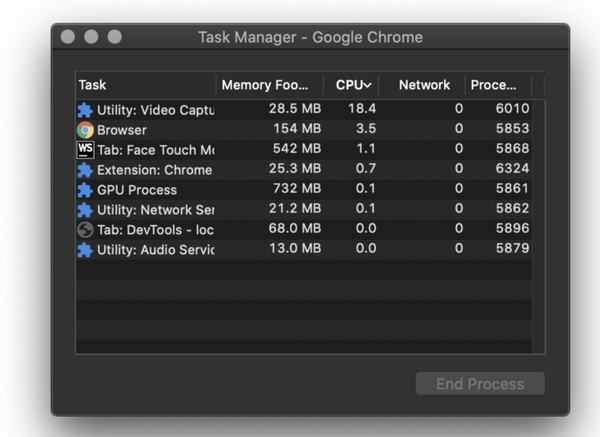The image size is (600, 437).
Task: Minimize the Task Manager window
Action: pos(91,37)
